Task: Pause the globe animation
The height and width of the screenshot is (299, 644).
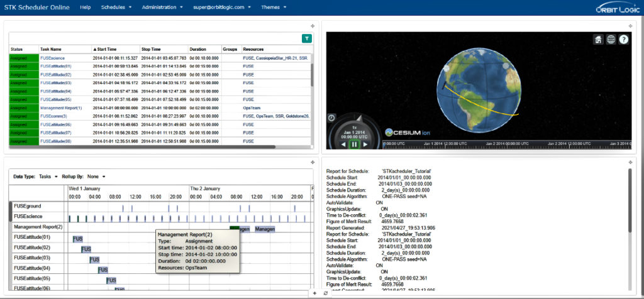Action: click(354, 144)
